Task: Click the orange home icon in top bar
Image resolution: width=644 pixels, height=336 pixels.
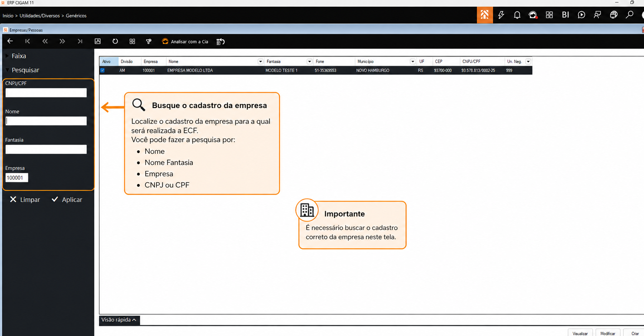Action: click(485, 15)
